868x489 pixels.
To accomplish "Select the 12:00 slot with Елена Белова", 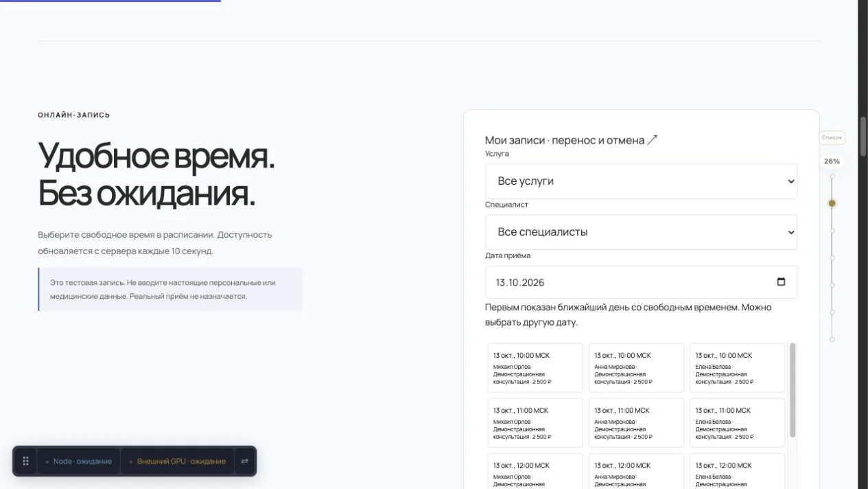I will tap(737, 471).
